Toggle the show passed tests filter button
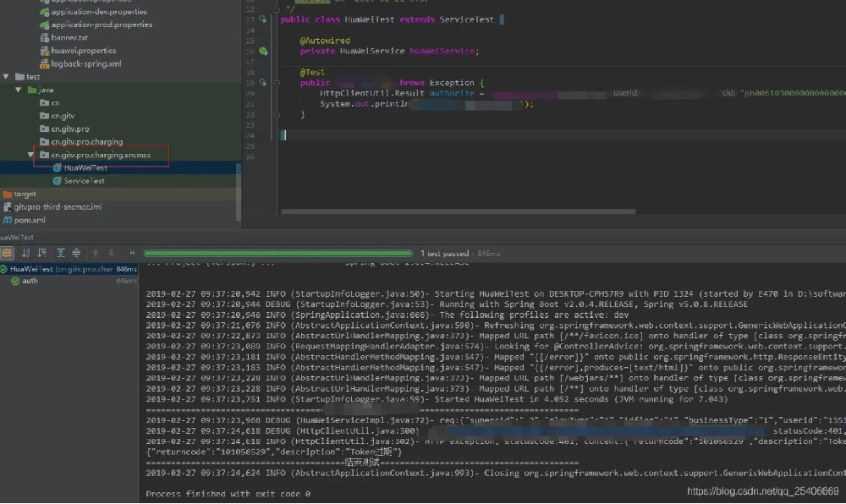The height and width of the screenshot is (504, 846). tap(7, 253)
